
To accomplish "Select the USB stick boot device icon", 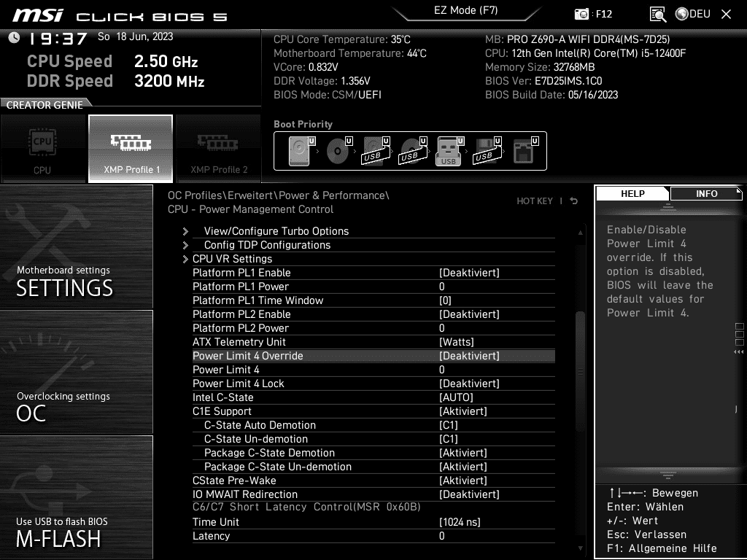I will click(x=449, y=151).
